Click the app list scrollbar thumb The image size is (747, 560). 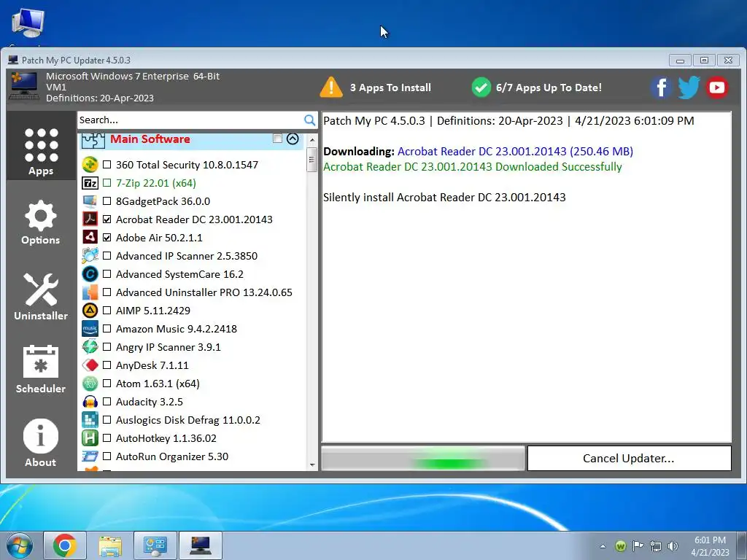311,160
